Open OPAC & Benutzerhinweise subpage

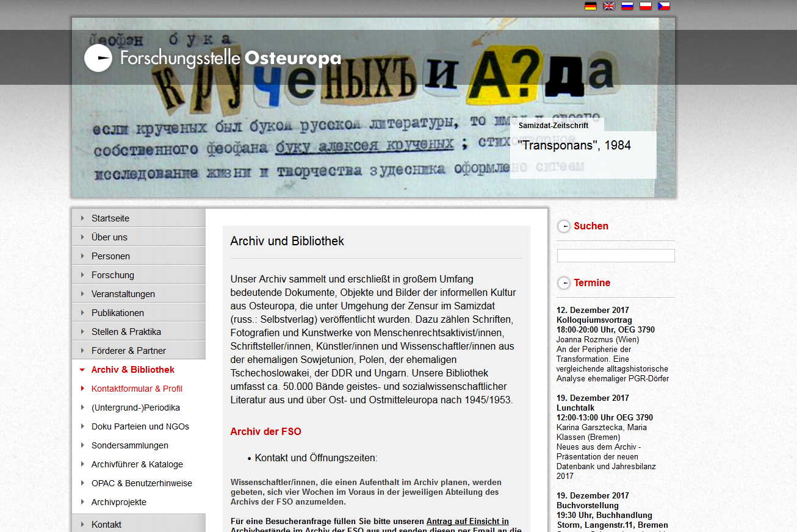point(142,483)
